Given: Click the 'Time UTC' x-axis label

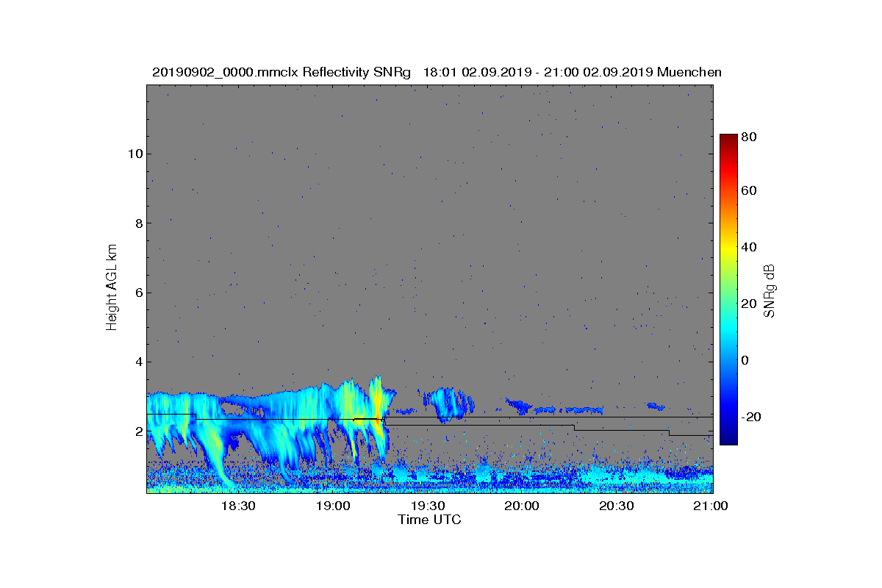Looking at the screenshot, I should click(x=429, y=520).
